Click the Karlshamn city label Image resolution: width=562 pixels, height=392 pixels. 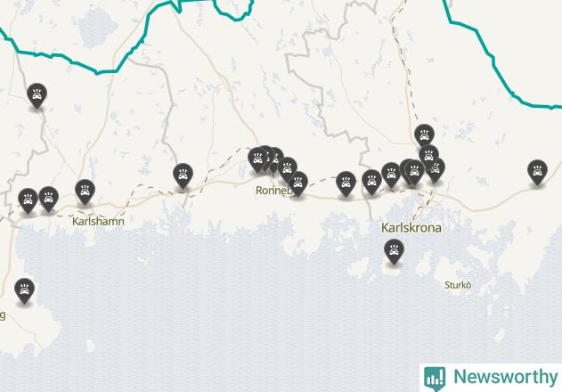[98, 221]
